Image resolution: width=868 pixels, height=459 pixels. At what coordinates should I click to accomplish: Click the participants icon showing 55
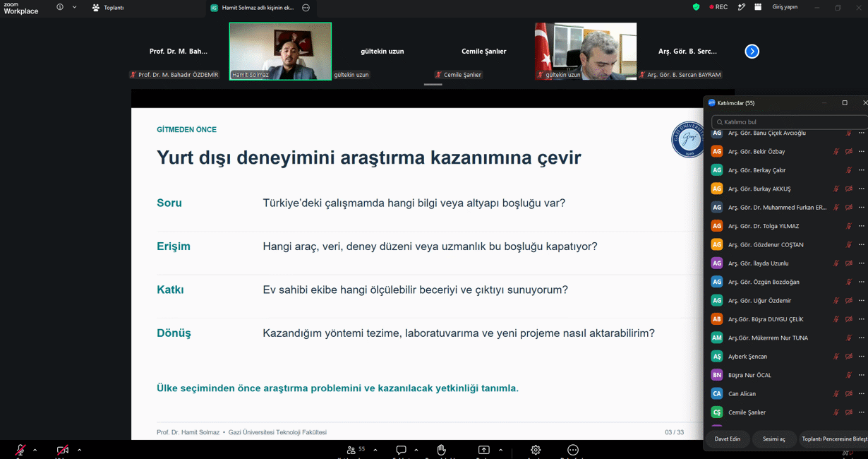pyautogui.click(x=355, y=450)
